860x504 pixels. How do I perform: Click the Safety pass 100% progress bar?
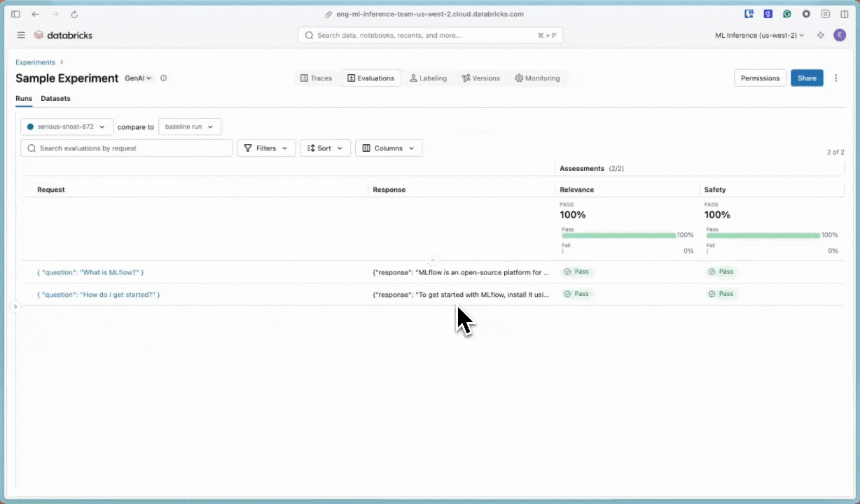pos(763,236)
